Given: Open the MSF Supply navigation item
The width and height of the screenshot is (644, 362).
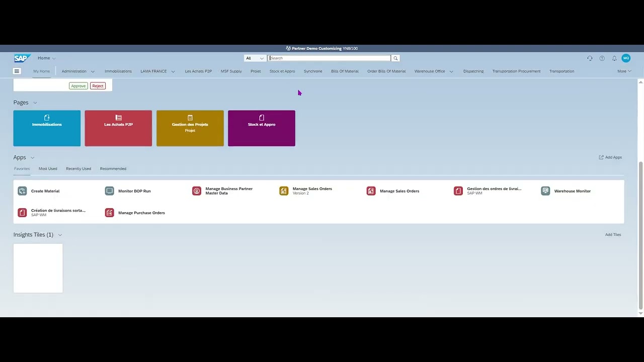Looking at the screenshot, I should pos(231,71).
